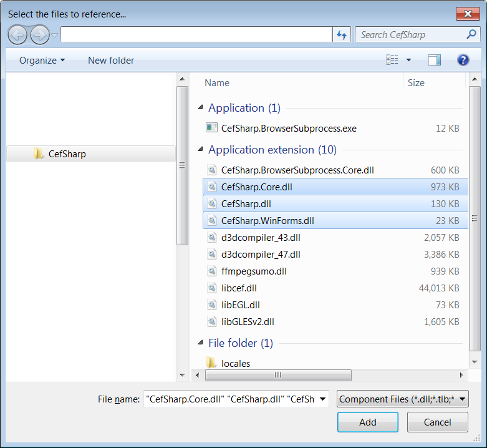Click the file list scroll up arrow
This screenshot has width=487, height=448.
point(475,79)
